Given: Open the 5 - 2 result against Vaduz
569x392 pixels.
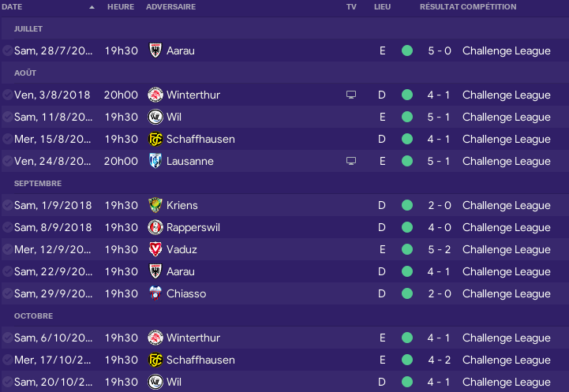Looking at the screenshot, I should tap(439, 249).
